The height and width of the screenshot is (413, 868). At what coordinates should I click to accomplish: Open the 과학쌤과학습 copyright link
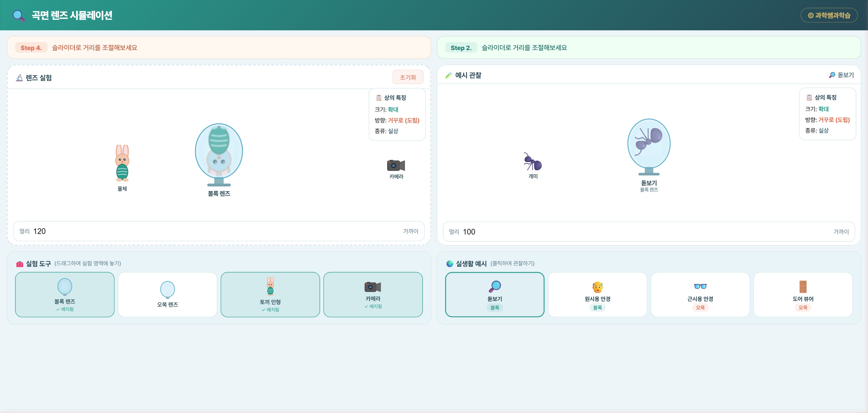[829, 15]
